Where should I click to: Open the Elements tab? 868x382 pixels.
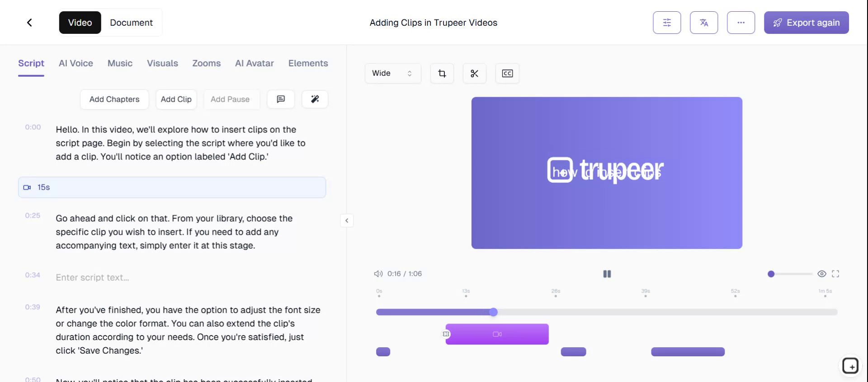pyautogui.click(x=308, y=63)
